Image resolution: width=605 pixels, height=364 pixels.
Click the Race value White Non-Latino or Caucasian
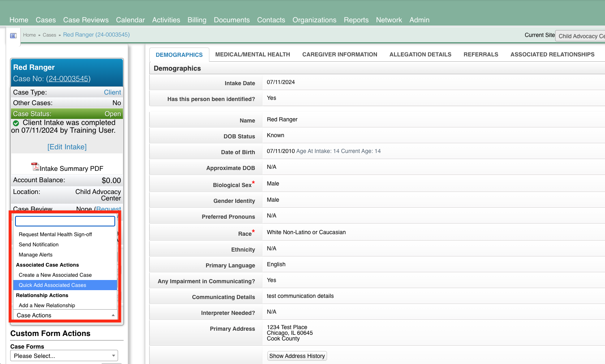pyautogui.click(x=306, y=232)
